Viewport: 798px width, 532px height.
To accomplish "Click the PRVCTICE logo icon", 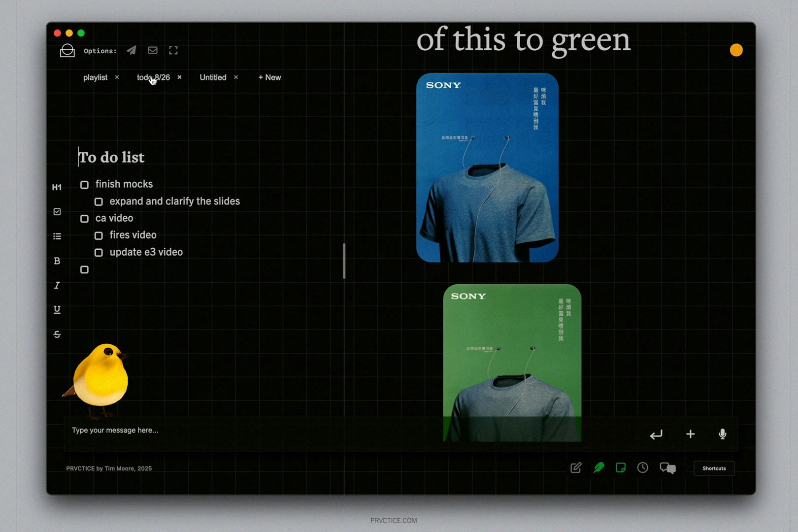I will (x=67, y=51).
